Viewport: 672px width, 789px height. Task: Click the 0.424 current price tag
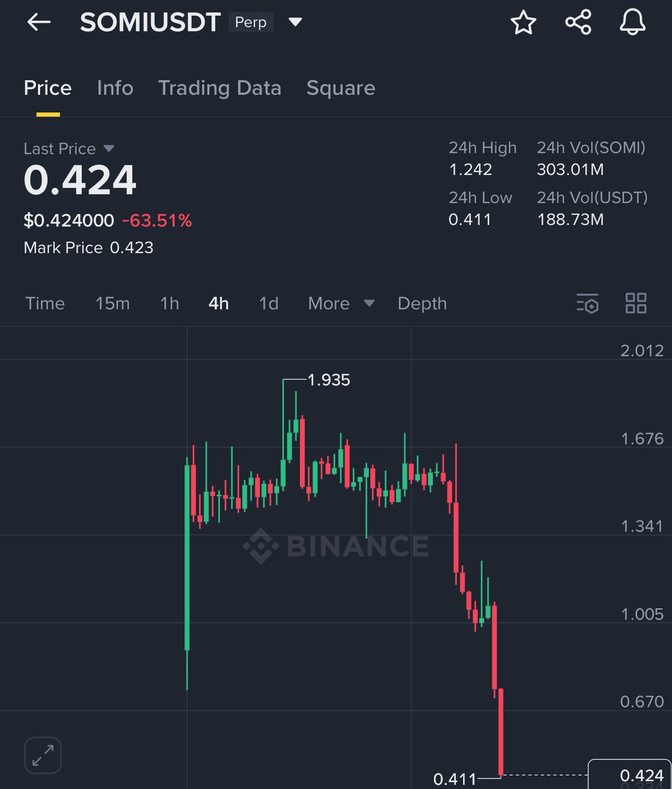pyautogui.click(x=629, y=774)
